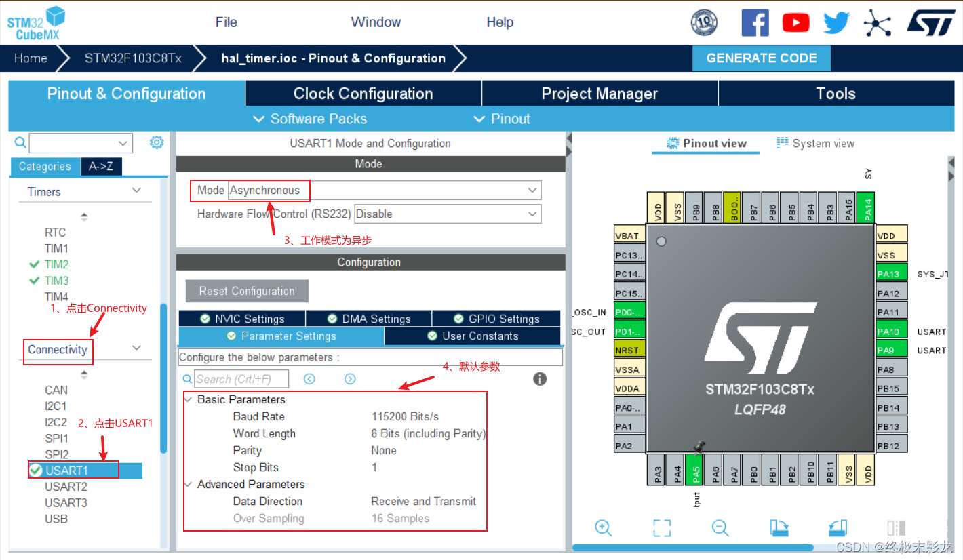The image size is (963, 560).
Task: Go to previous search match arrow
Action: tap(309, 379)
